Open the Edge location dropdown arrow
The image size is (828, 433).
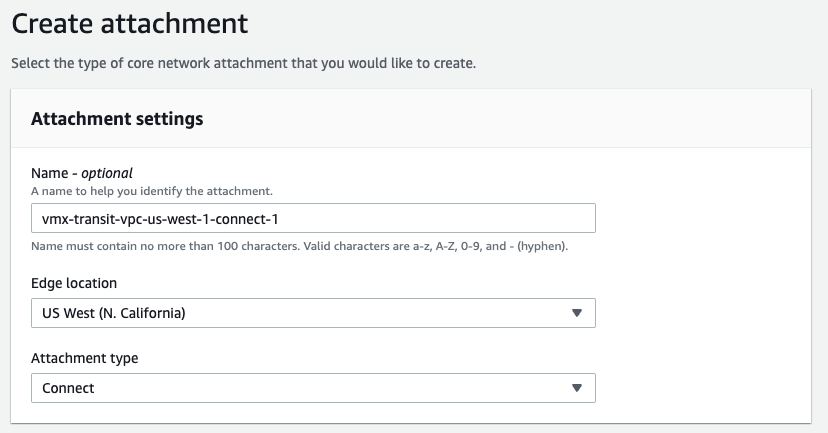(x=577, y=313)
